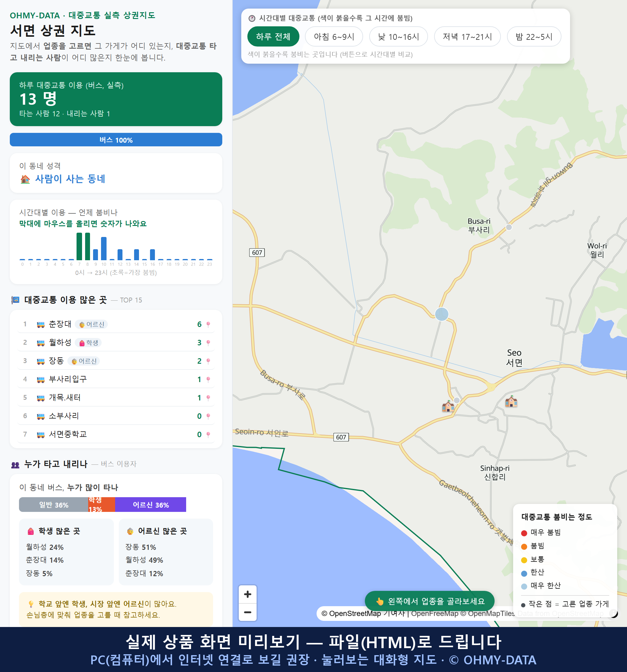Select the 서면중학교 stop row

116,434
